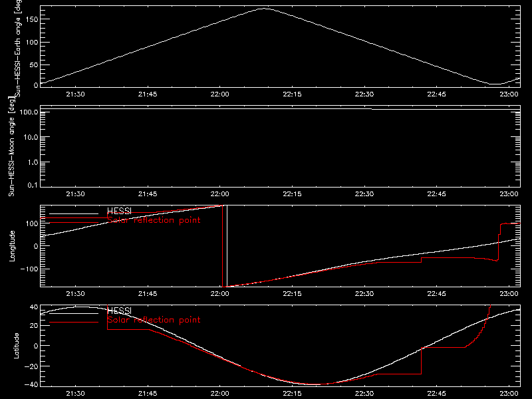Image resolution: width=532 pixels, height=399 pixels.
Task: Click 22:15 below the Earth angle plot
Action: (x=292, y=94)
